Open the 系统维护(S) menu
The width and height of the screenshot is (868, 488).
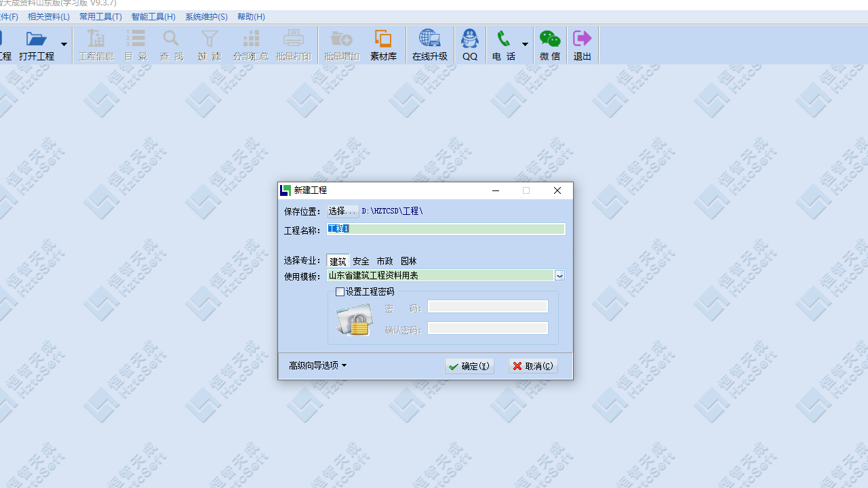coord(206,16)
